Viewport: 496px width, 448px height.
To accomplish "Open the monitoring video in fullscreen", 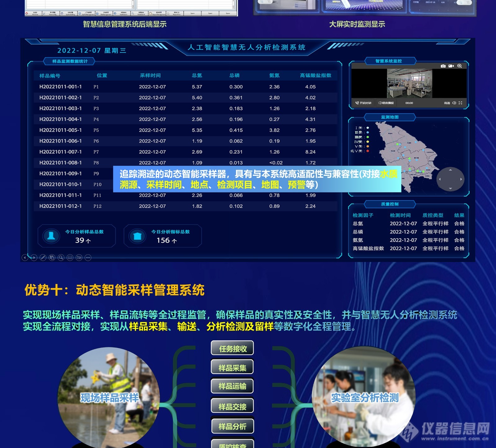I will click(460, 103).
